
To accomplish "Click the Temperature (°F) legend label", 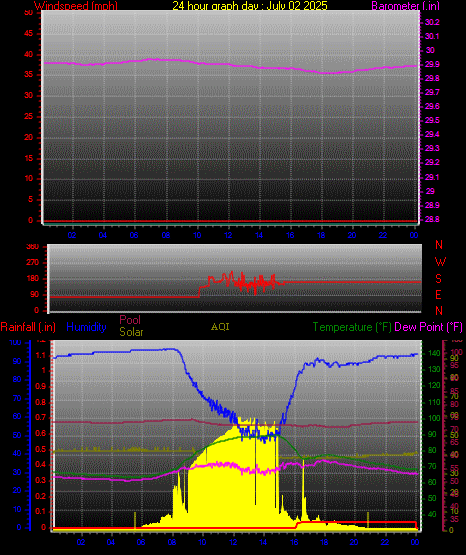I will (x=352, y=327).
